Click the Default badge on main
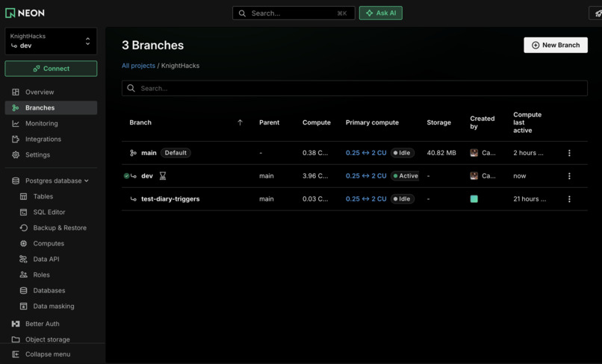Screen dimensions: 602x364 pyautogui.click(x=176, y=153)
